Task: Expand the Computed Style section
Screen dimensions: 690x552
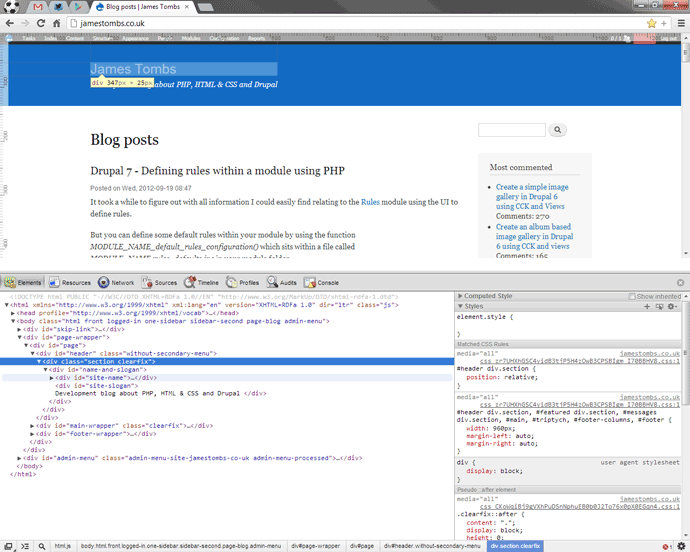Action: coord(460,296)
